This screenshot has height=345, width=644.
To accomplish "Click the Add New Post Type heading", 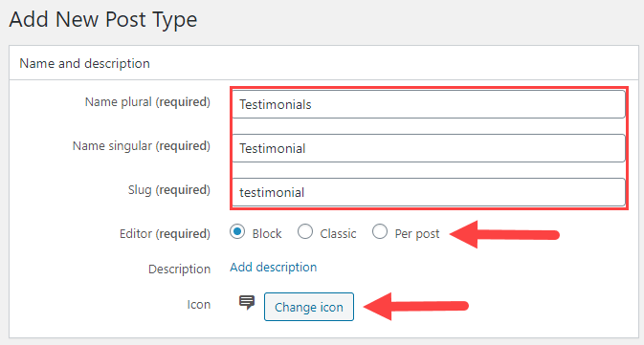I will pos(103,20).
